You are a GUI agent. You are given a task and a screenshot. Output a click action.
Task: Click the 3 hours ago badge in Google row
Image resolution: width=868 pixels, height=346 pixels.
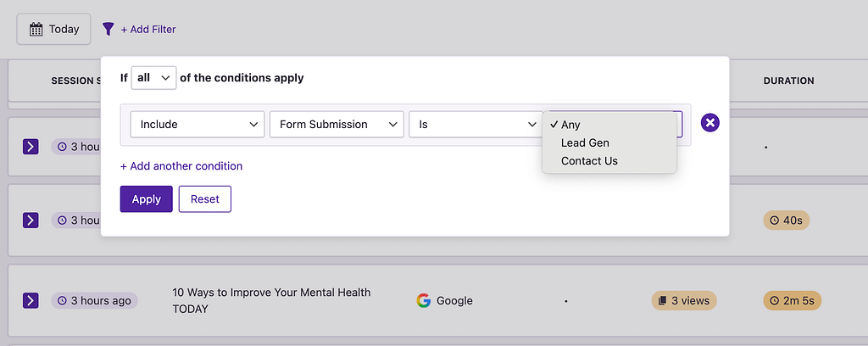tap(95, 300)
